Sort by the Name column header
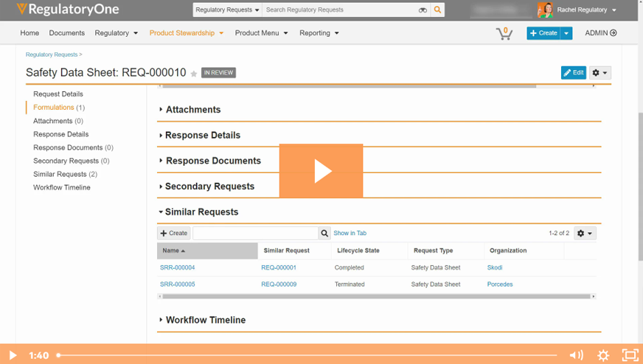Screen dimensions: 643x364 (207, 251)
